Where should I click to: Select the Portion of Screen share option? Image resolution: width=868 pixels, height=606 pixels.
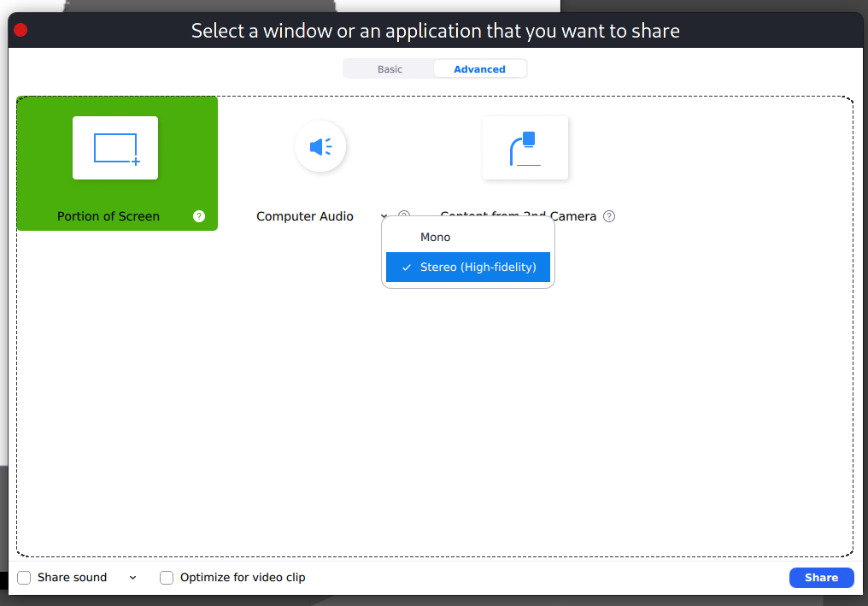[117, 163]
